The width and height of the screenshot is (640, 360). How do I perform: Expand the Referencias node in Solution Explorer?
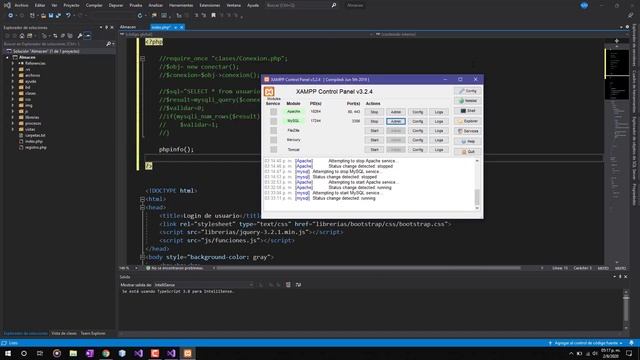click(x=13, y=63)
